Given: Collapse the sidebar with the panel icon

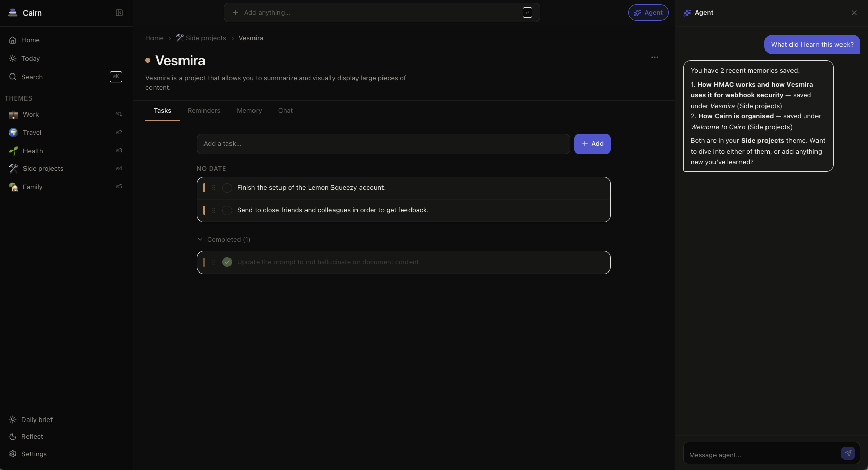Looking at the screenshot, I should point(119,13).
